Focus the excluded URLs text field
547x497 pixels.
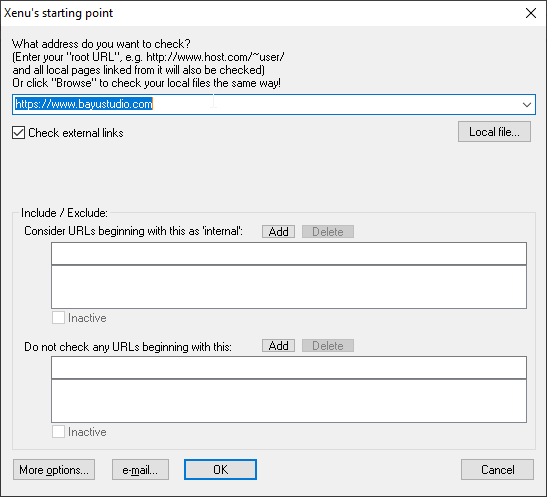289,368
